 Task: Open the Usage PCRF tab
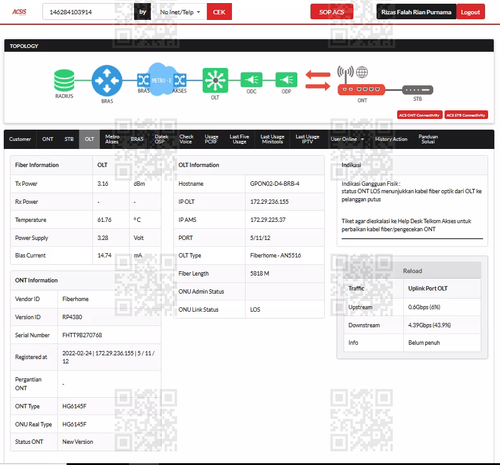(x=211, y=139)
